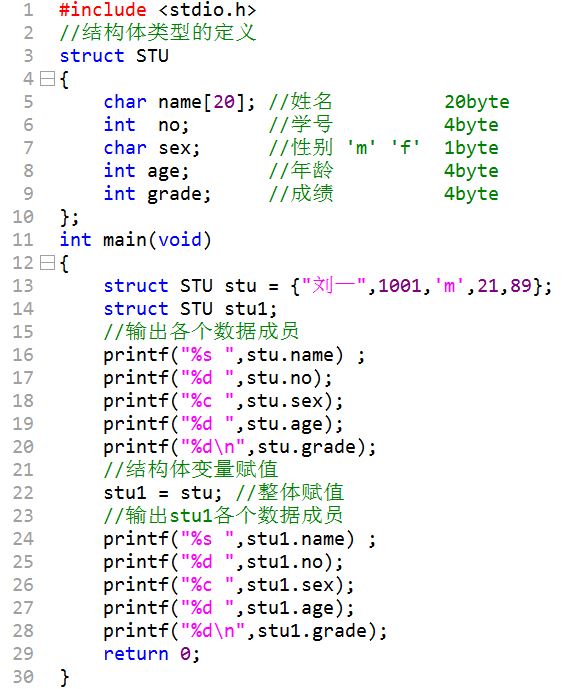Click the 1001 number in initializer
563x689 pixels.
[x=400, y=286]
